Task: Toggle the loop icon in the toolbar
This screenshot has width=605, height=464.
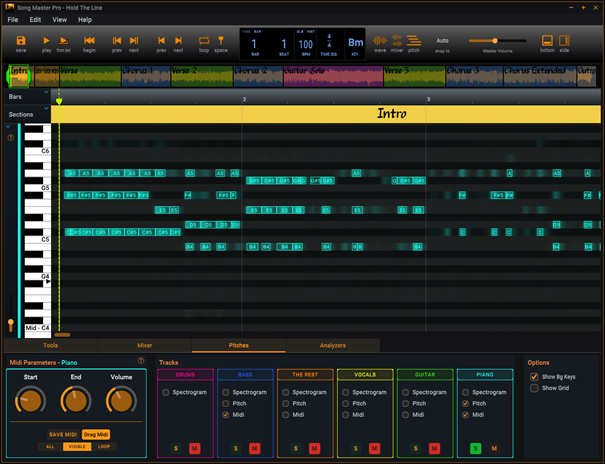Action: [204, 41]
